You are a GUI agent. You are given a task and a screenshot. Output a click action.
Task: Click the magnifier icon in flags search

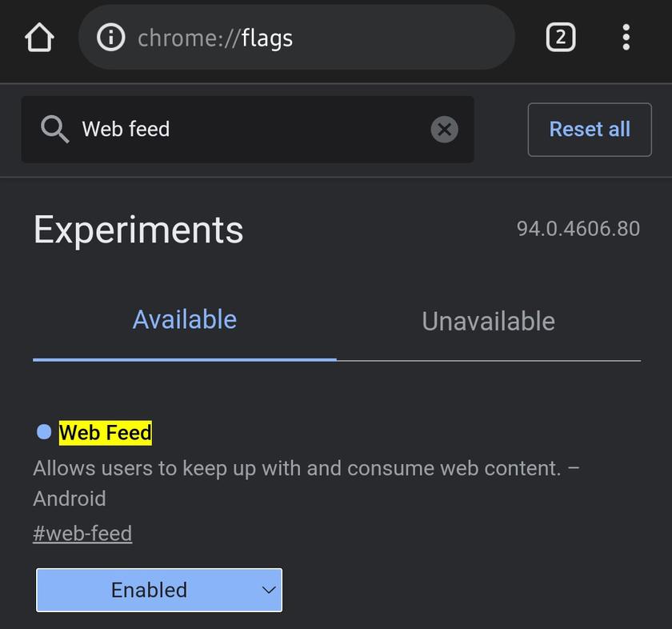click(54, 129)
